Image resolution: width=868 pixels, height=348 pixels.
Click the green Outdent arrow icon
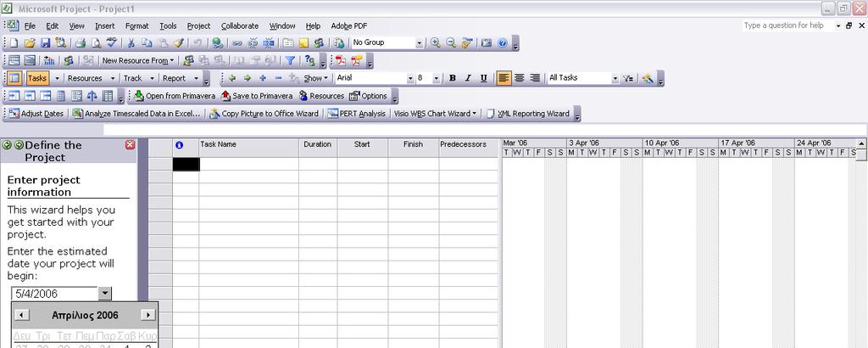click(232, 78)
